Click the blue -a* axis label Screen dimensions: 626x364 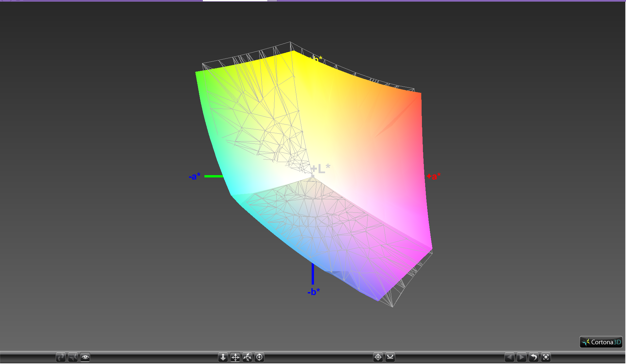pos(194,176)
